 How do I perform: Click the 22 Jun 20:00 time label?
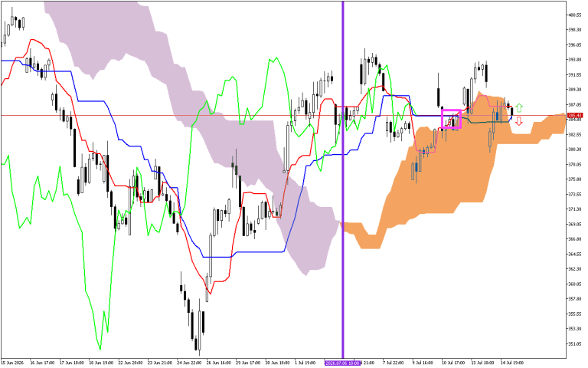(x=130, y=363)
